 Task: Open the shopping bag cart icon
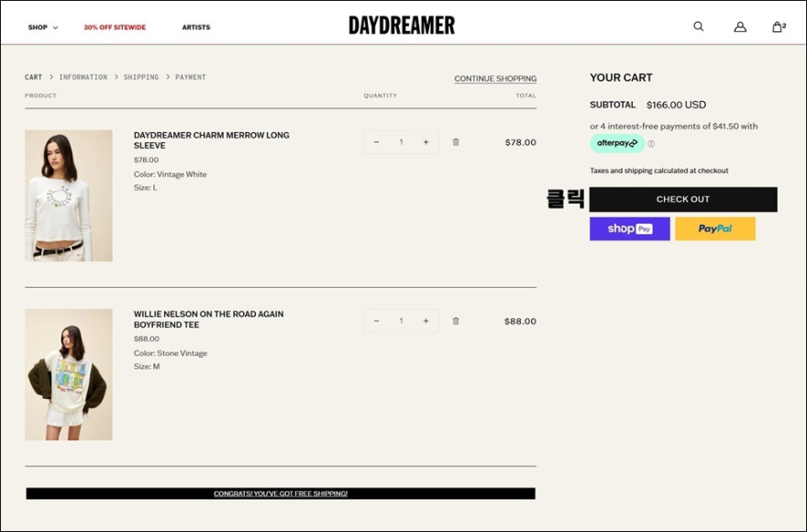pyautogui.click(x=779, y=27)
